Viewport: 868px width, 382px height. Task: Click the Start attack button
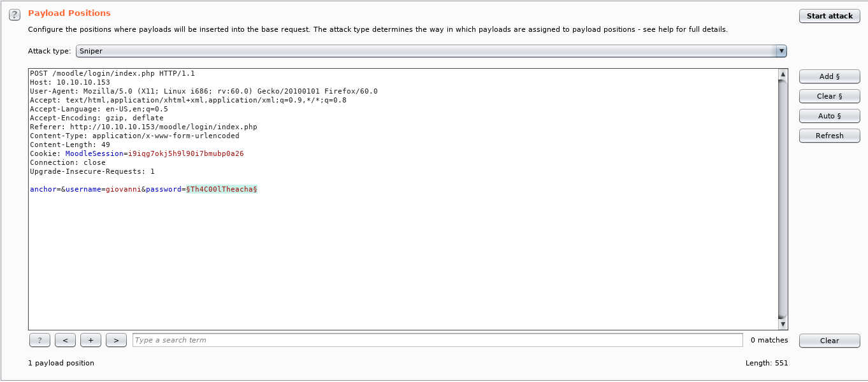829,16
